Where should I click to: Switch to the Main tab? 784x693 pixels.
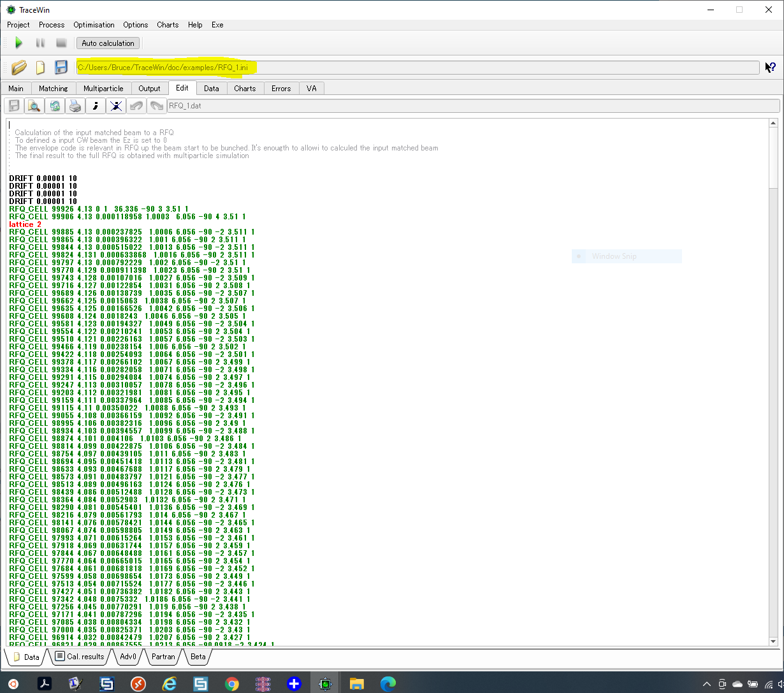(x=16, y=89)
